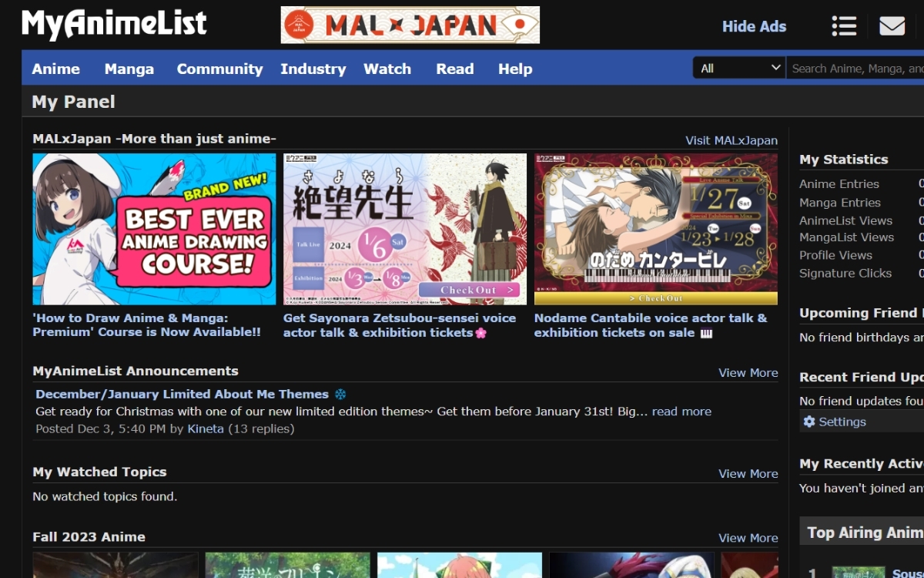Open friend updates Settings gear

(x=808, y=422)
